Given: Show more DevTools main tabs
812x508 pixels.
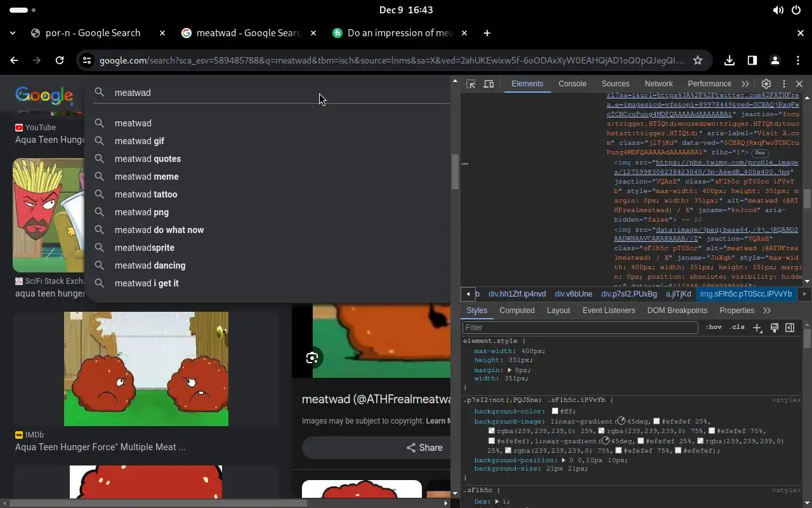Looking at the screenshot, I should (x=745, y=84).
